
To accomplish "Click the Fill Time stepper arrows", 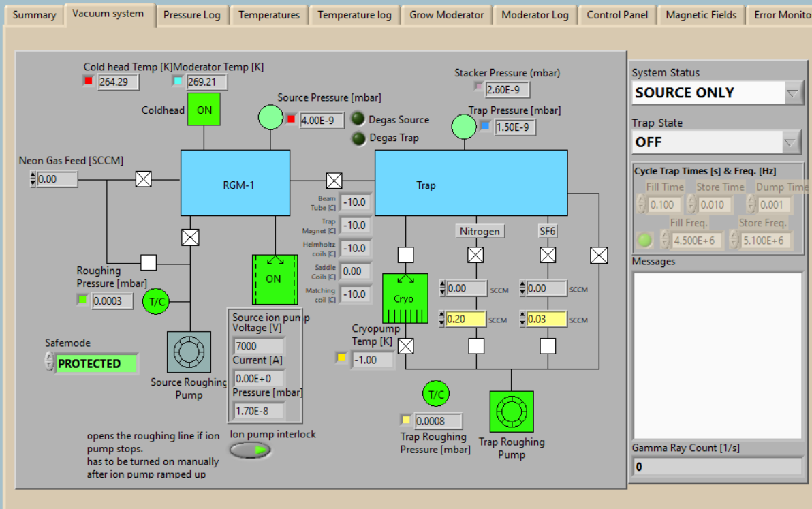I will [x=641, y=204].
